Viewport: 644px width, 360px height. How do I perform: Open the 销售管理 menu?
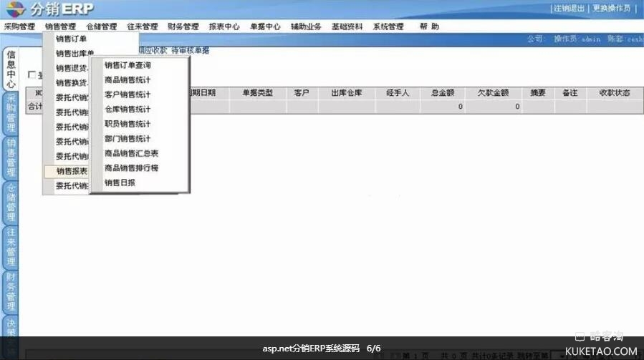(60, 26)
